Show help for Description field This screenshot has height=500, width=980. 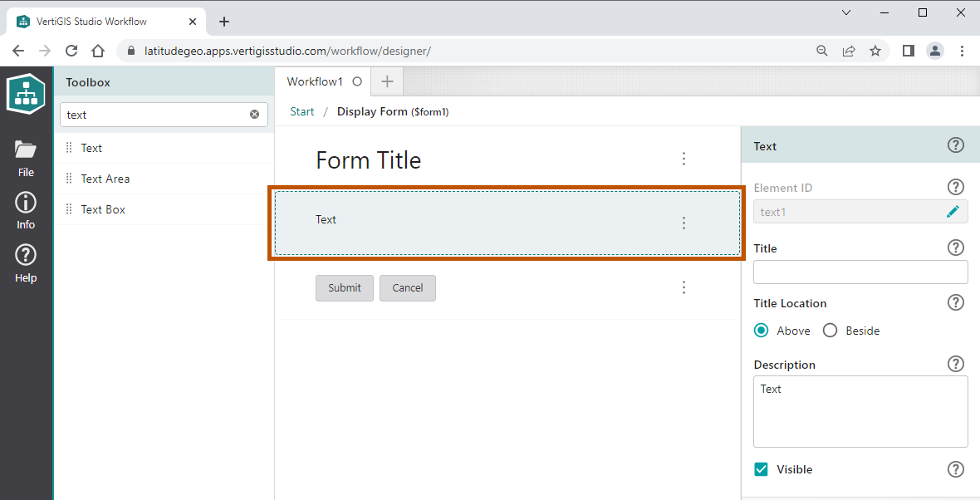(x=956, y=364)
